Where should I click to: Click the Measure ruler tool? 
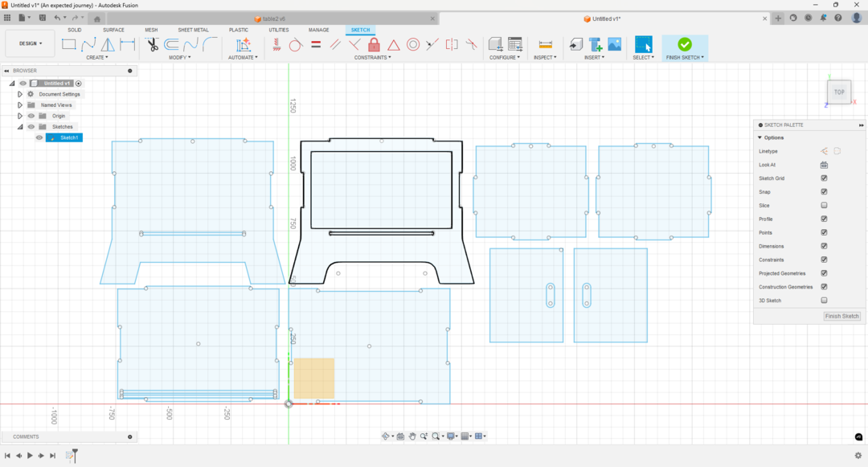[545, 45]
